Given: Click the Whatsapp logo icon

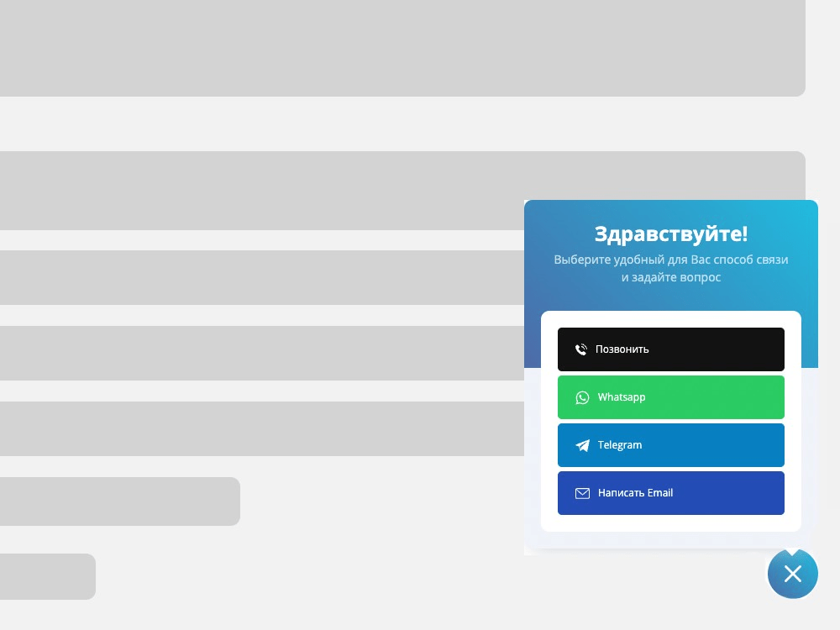Looking at the screenshot, I should [x=582, y=397].
